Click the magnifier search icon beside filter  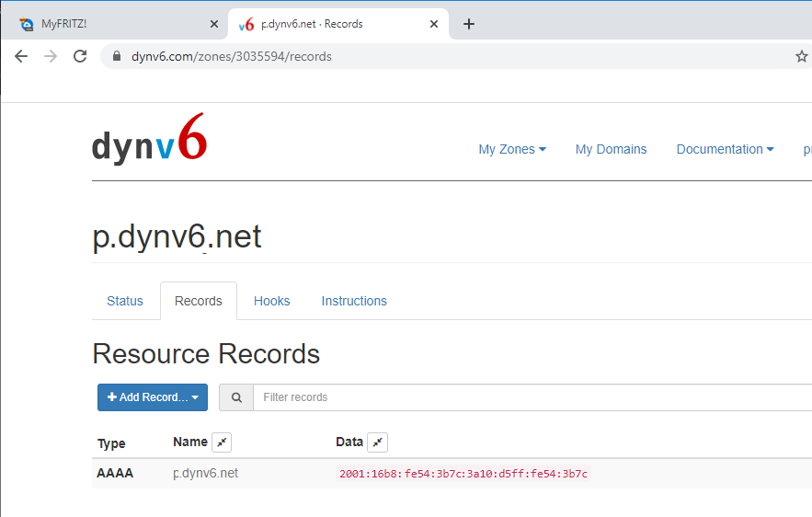click(236, 397)
